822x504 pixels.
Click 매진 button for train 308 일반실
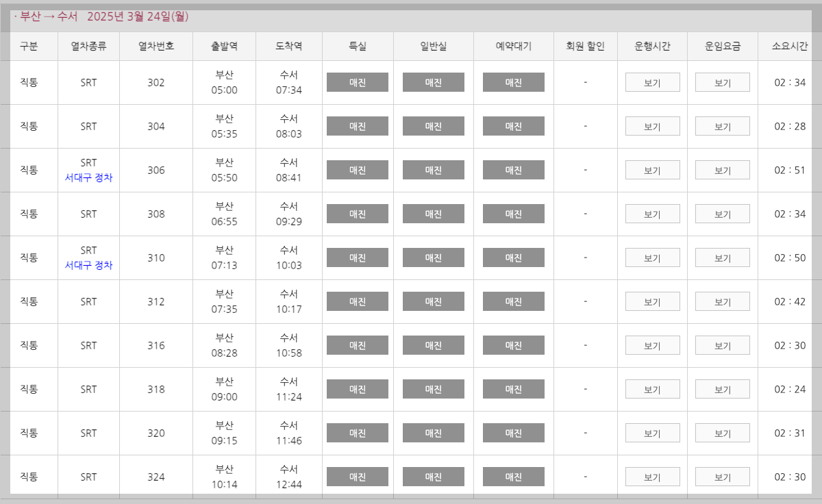pyautogui.click(x=433, y=213)
